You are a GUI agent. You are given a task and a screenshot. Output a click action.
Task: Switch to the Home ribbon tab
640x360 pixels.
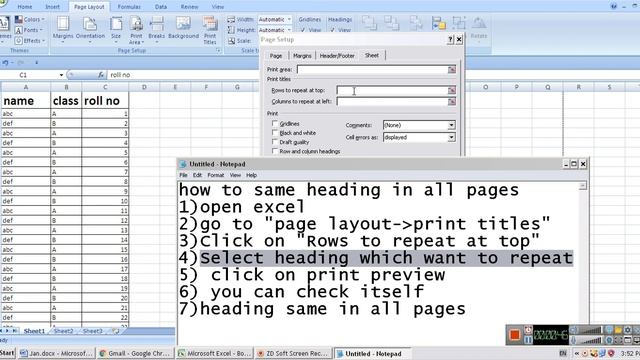click(24, 7)
